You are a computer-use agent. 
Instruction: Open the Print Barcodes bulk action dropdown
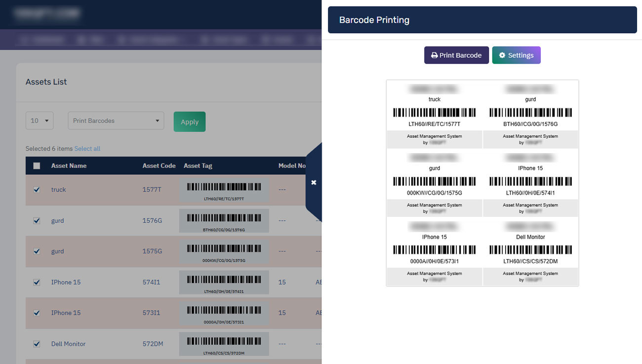tap(116, 121)
